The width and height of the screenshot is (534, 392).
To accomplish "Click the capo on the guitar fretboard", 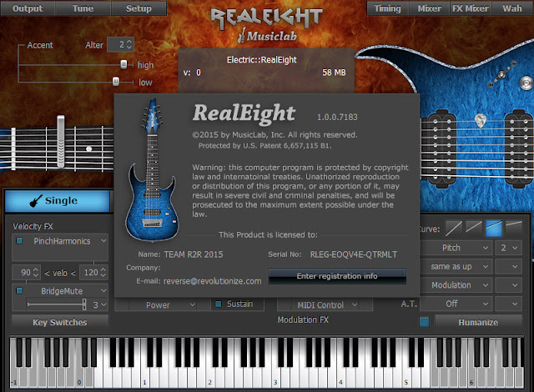I will (61, 142).
